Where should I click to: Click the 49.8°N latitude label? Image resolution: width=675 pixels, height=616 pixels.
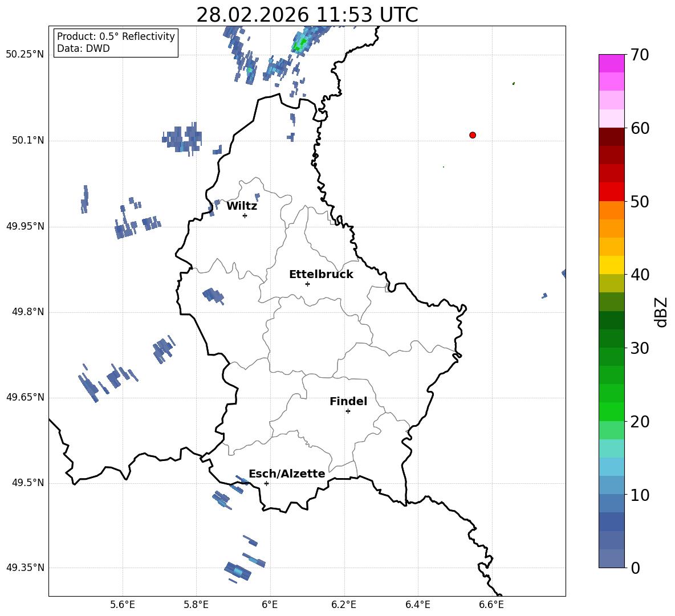pyautogui.click(x=28, y=312)
